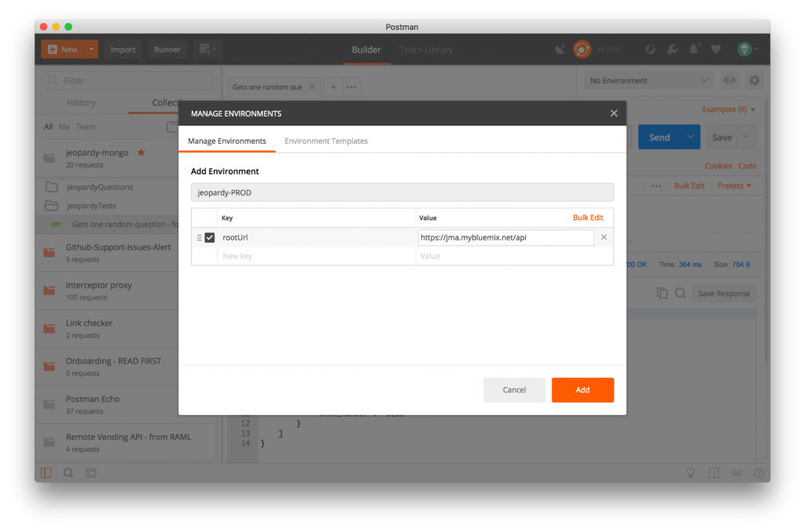The width and height of the screenshot is (805, 532).
Task: Open the New button dropdown arrow
Action: click(x=91, y=50)
